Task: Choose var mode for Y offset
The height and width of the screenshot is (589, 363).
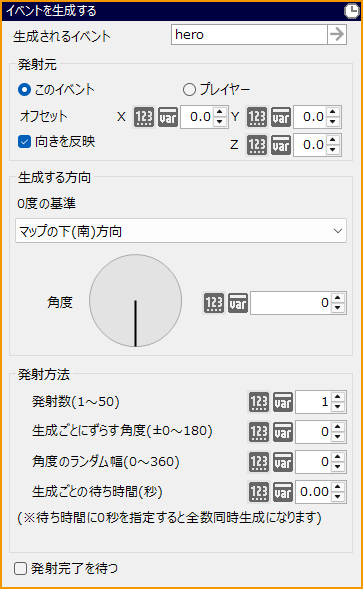Action: pyautogui.click(x=281, y=117)
